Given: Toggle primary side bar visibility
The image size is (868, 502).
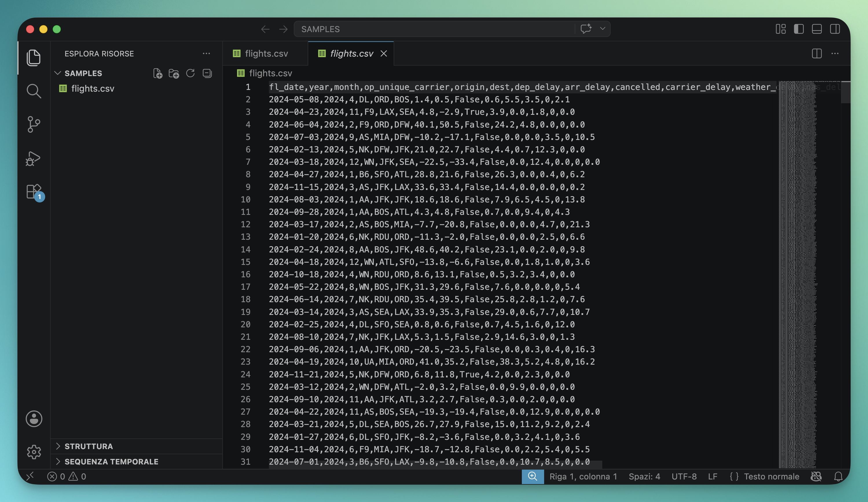Looking at the screenshot, I should click(x=799, y=29).
